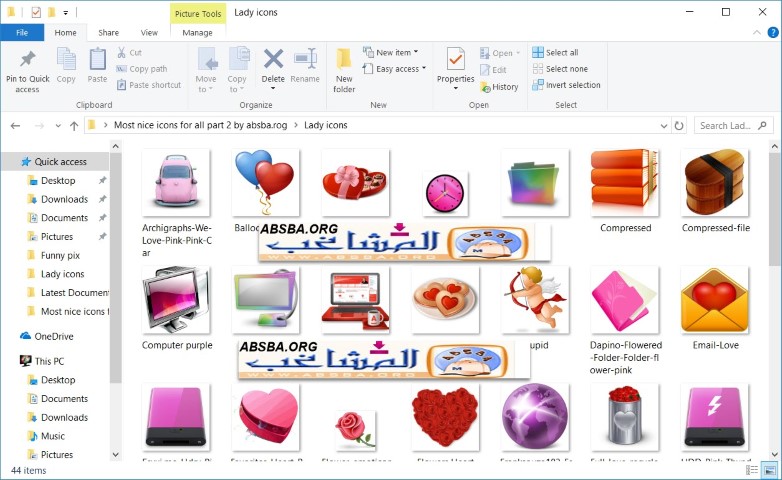Open the Easy access dropdown
The height and width of the screenshot is (480, 782).
pos(394,69)
